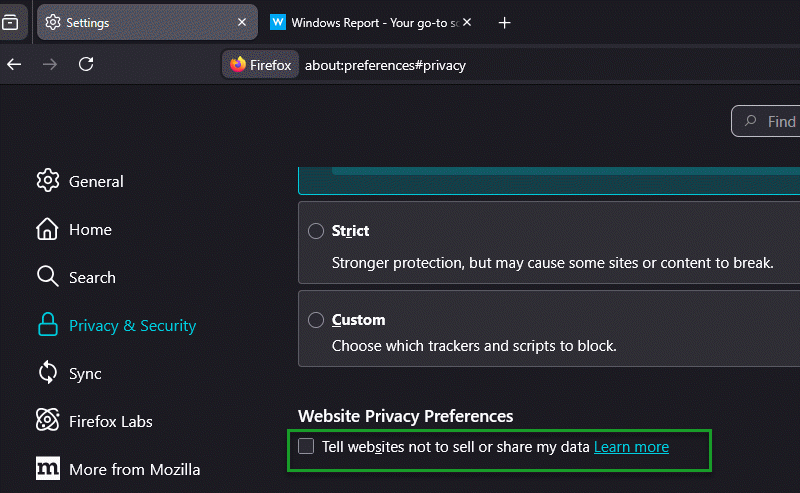Enable Tell websites not to sell data

pyautogui.click(x=306, y=446)
